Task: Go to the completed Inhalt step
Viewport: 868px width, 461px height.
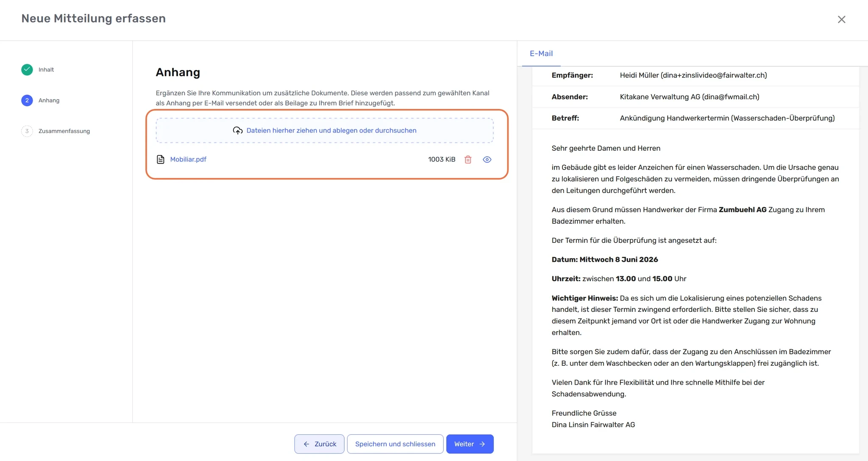Action: coord(27,69)
